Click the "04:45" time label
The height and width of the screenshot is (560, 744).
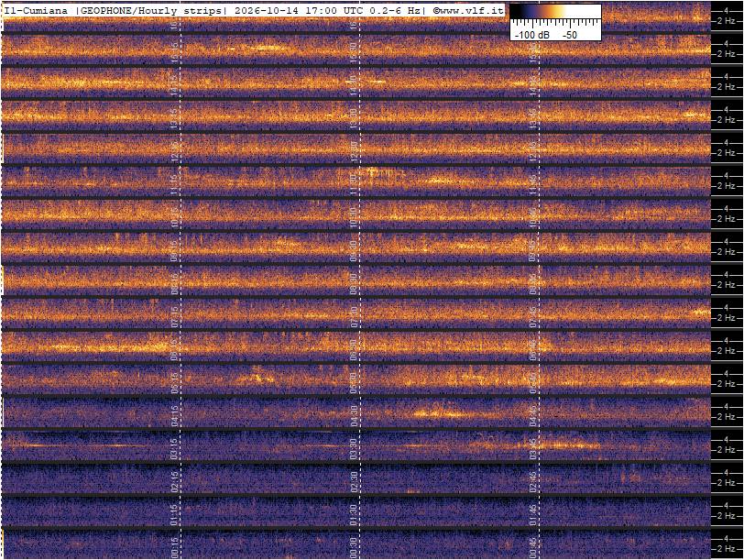pyautogui.click(x=533, y=416)
